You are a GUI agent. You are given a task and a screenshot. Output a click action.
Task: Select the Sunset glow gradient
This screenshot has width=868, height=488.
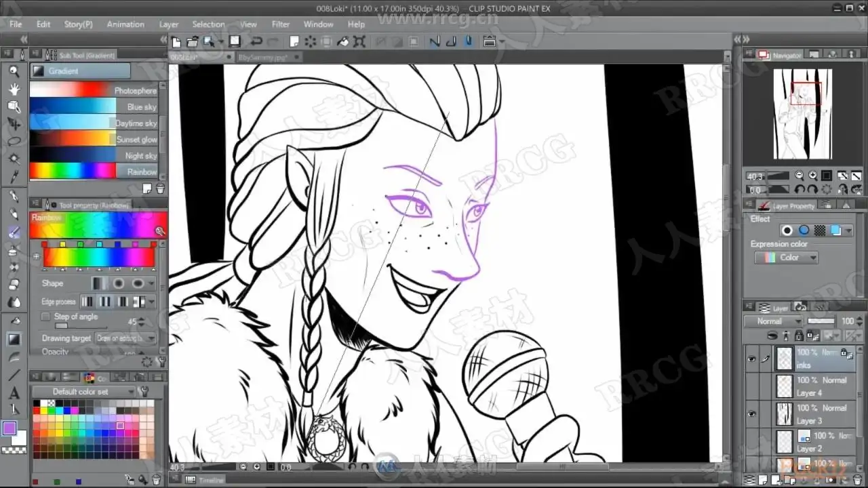pos(94,139)
